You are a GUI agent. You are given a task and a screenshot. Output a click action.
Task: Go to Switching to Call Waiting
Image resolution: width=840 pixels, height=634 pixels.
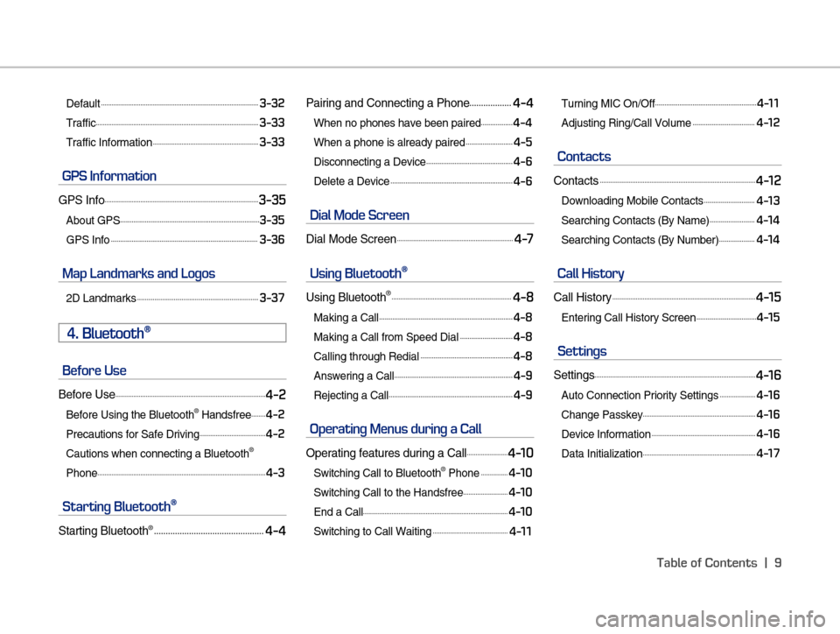point(372,532)
